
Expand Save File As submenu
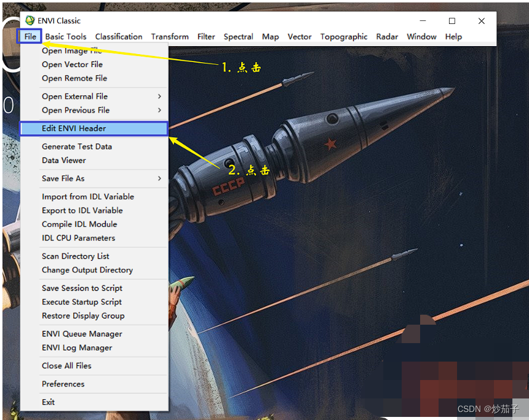93,179
